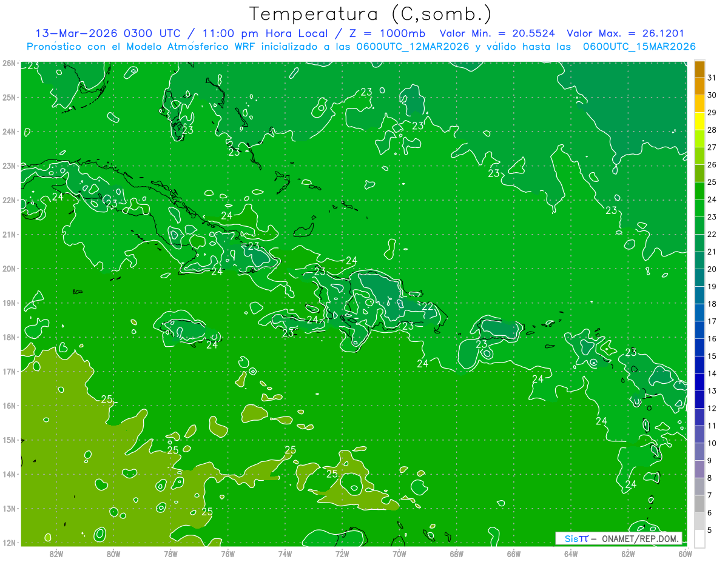Click the color scale value 31
Screen dimensions: 728x562
click(x=712, y=78)
